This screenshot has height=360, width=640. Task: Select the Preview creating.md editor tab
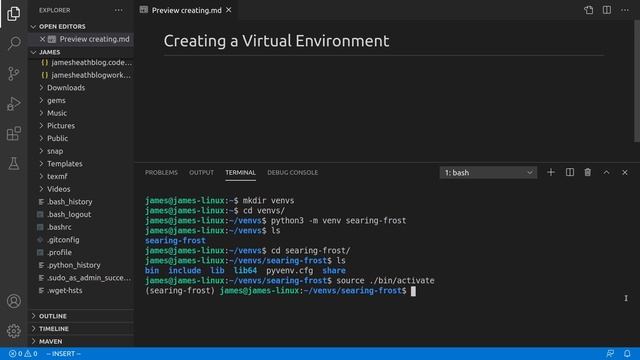186,10
